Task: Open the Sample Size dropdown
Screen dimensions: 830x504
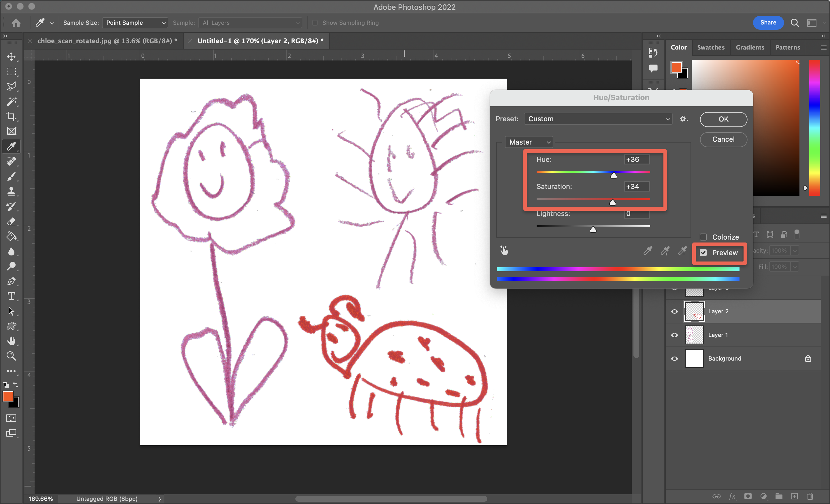Action: [135, 22]
